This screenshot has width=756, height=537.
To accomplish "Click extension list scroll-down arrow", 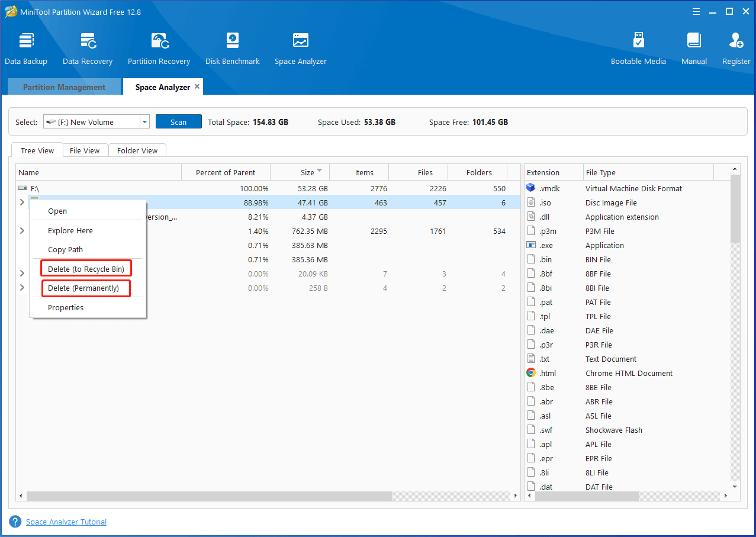I will pos(735,487).
